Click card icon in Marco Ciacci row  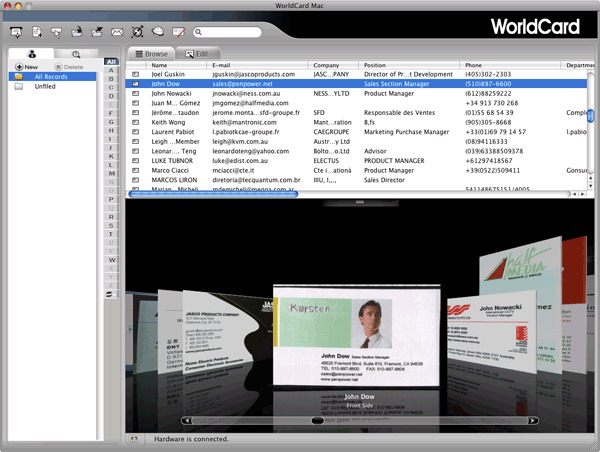pyautogui.click(x=135, y=170)
